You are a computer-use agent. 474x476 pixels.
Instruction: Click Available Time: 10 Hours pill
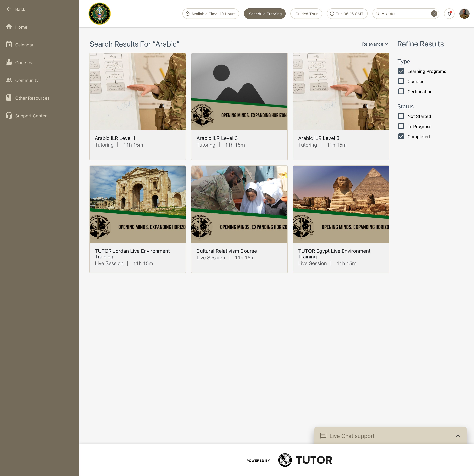211,14
